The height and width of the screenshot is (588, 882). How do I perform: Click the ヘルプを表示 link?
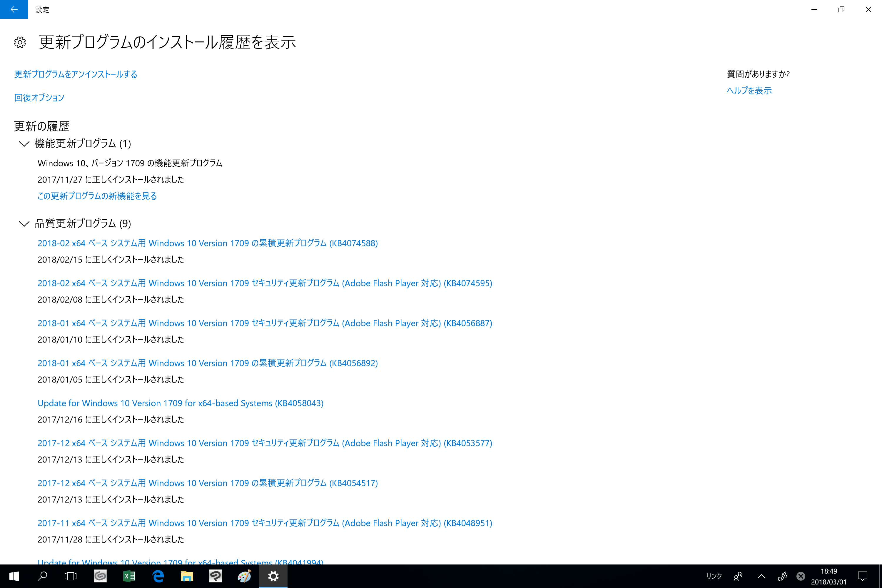(749, 90)
